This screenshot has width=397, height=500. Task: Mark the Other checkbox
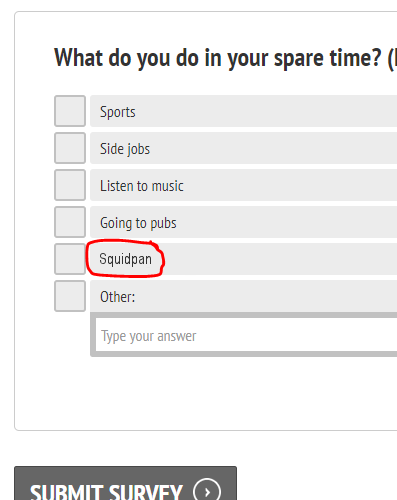(70, 296)
